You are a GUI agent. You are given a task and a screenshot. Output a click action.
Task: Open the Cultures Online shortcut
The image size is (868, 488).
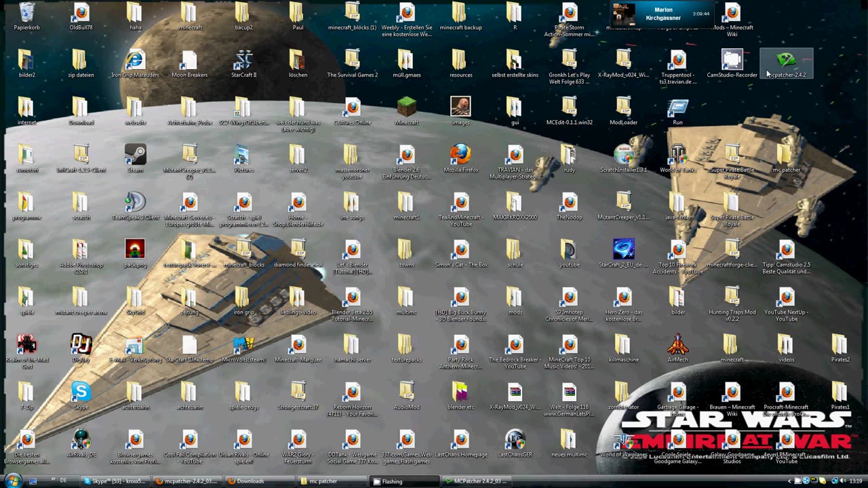pyautogui.click(x=352, y=112)
